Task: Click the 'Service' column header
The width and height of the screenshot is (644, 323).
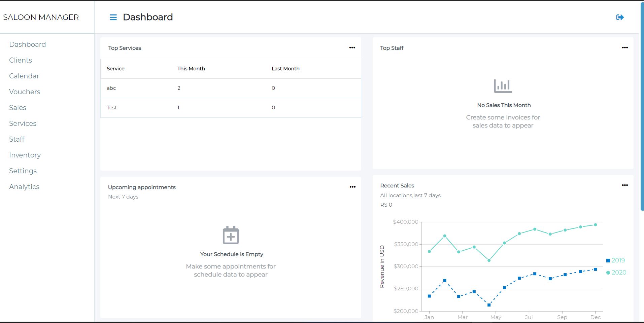Action: coord(115,69)
